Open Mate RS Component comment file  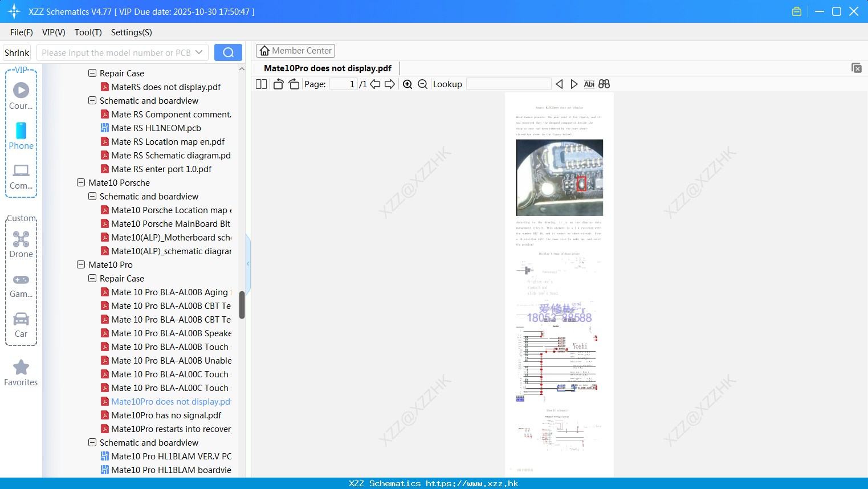pos(171,115)
